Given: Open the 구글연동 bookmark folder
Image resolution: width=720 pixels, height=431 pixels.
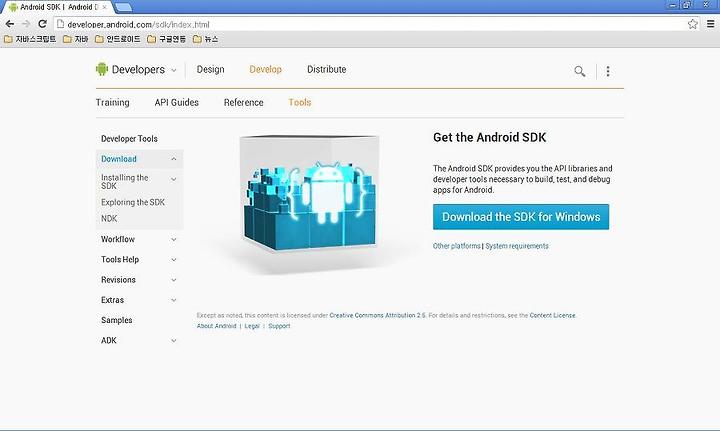Looking at the screenshot, I should pyautogui.click(x=166, y=39).
